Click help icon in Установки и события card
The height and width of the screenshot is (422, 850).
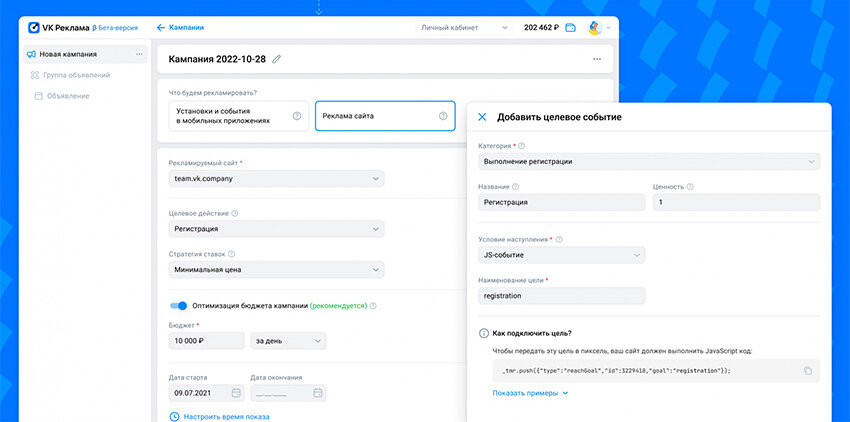coord(297,116)
